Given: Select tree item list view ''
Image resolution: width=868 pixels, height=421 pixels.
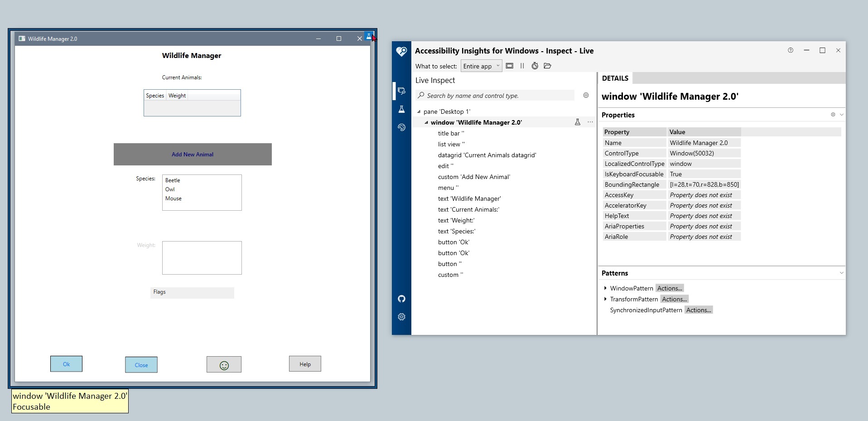Looking at the screenshot, I should pos(451,144).
